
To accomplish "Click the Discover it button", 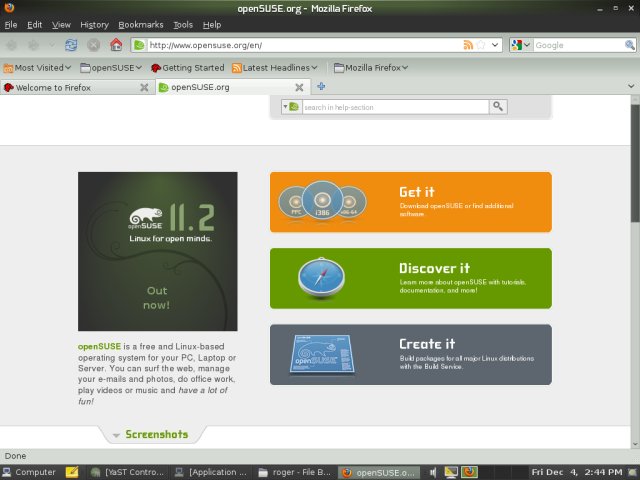I will (411, 278).
